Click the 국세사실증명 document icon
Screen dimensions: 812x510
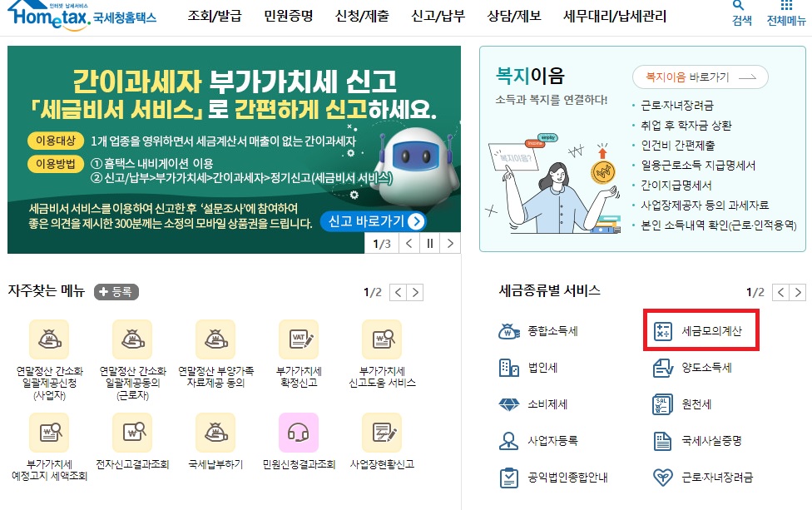663,441
